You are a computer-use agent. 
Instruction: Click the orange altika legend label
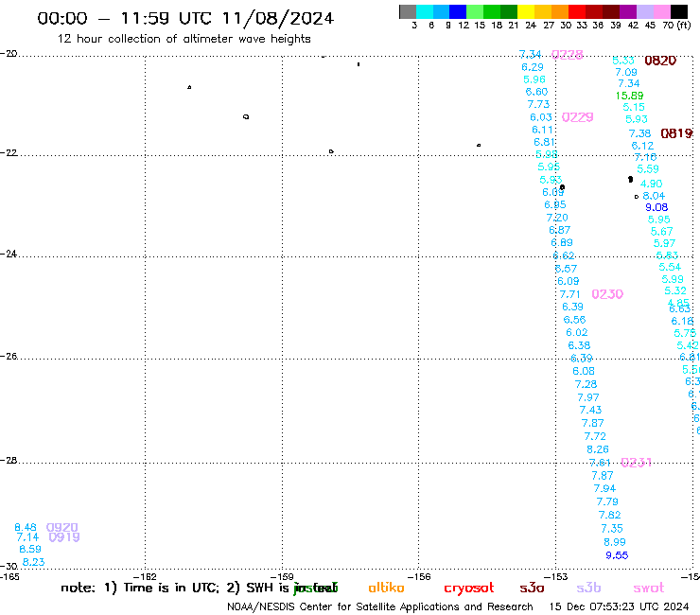(x=386, y=588)
